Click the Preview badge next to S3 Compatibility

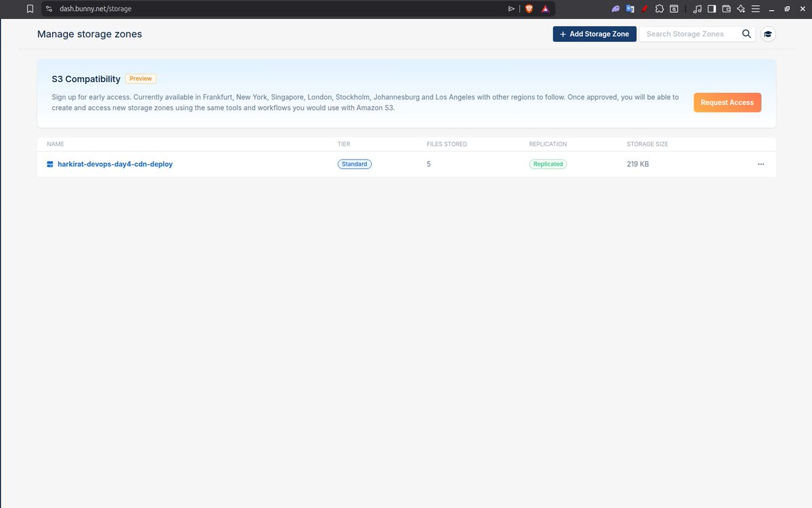click(141, 78)
